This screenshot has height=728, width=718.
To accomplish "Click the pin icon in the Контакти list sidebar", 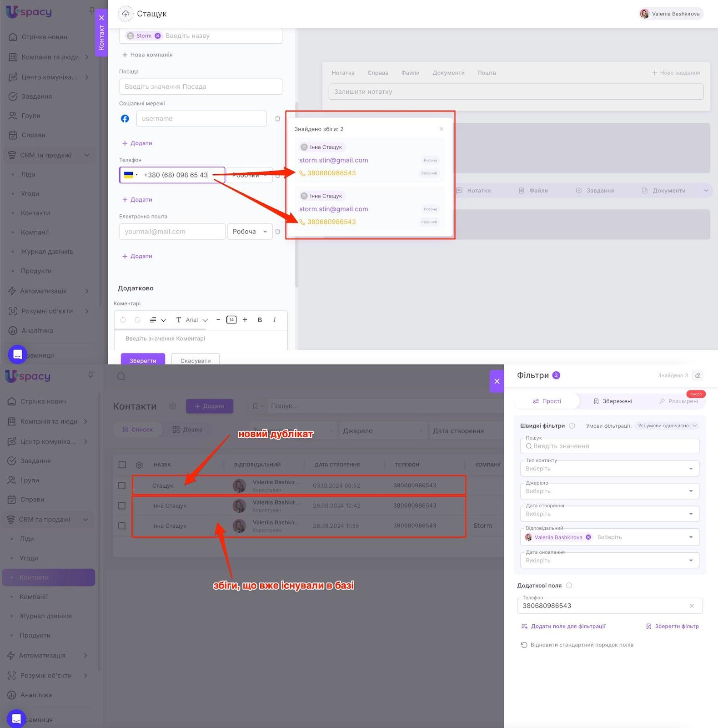I will 90,375.
